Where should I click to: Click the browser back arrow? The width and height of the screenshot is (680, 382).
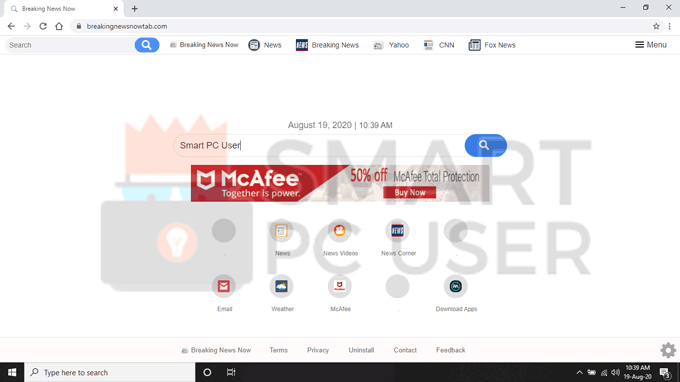(11, 26)
